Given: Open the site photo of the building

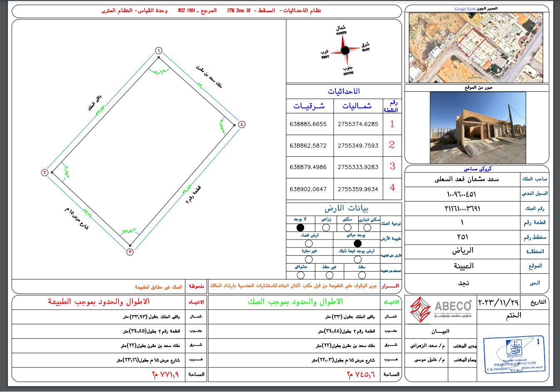Looking at the screenshot, I should 478,127.
